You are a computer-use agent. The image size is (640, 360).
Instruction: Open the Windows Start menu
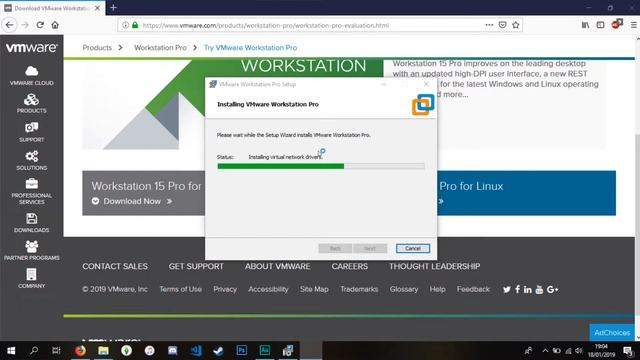(x=11, y=351)
